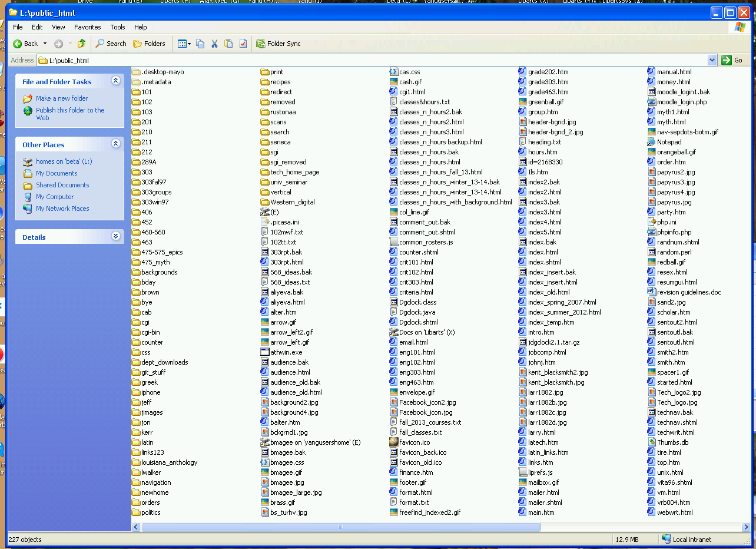
Task: Open the Tools menu
Action: tap(118, 27)
